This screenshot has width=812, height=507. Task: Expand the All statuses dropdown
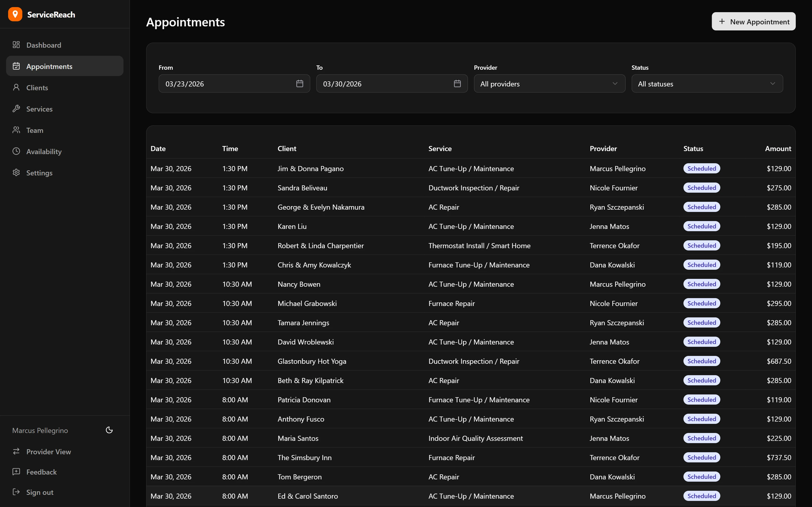706,83
